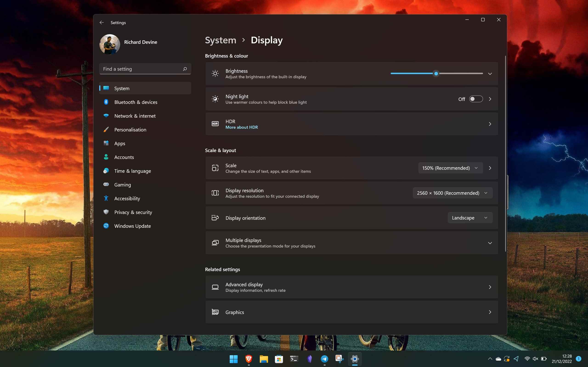Open Advanced display settings

click(351, 287)
